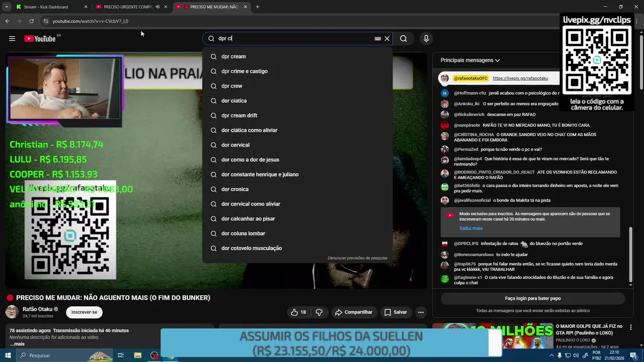Open the Windows Start menu
644x362 pixels.
click(x=8, y=355)
